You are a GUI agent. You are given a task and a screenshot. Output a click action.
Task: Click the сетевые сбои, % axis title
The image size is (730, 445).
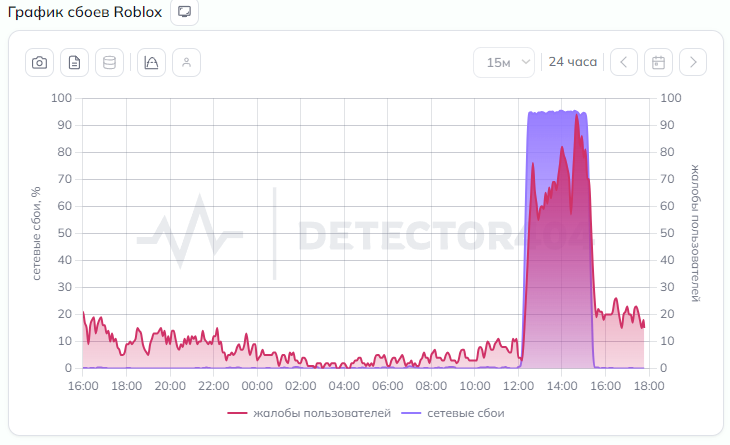pyautogui.click(x=36, y=234)
